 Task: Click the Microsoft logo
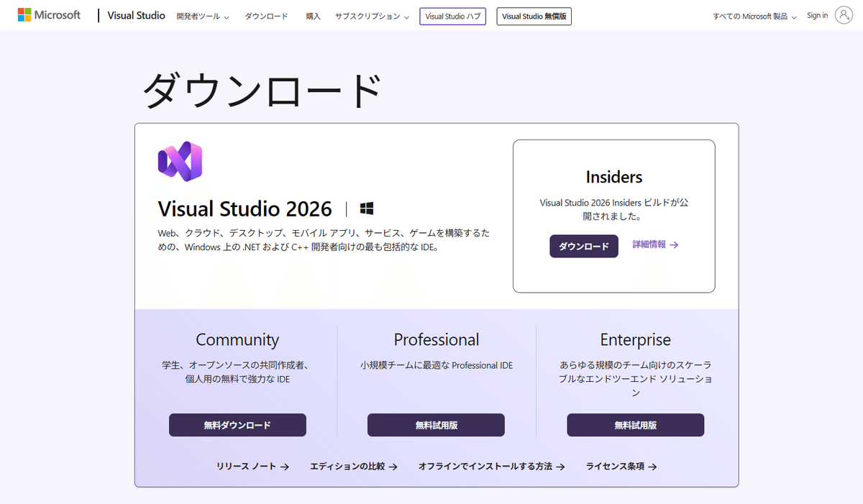49,15
